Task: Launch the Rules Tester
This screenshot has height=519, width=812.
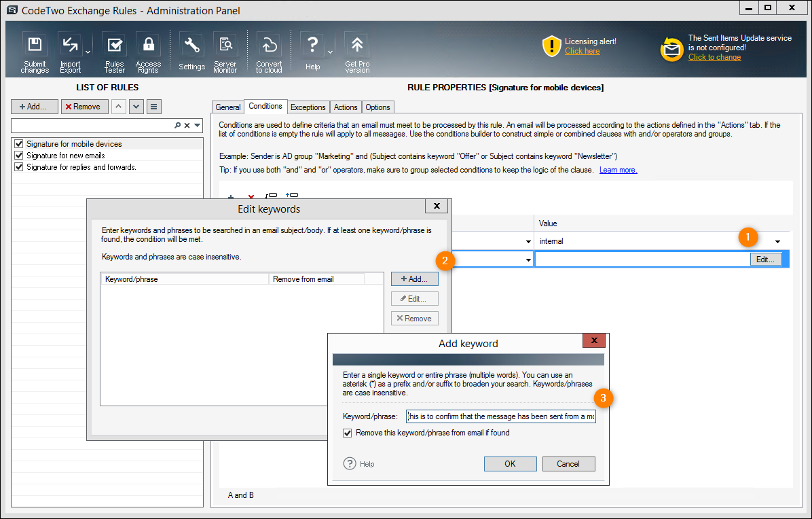Action: coord(115,54)
